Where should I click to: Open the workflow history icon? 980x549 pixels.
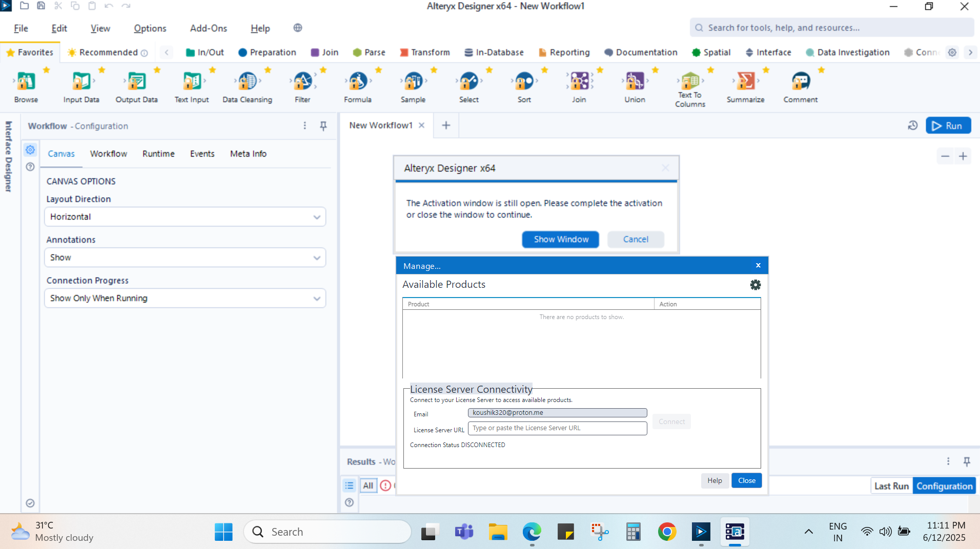[x=913, y=125]
